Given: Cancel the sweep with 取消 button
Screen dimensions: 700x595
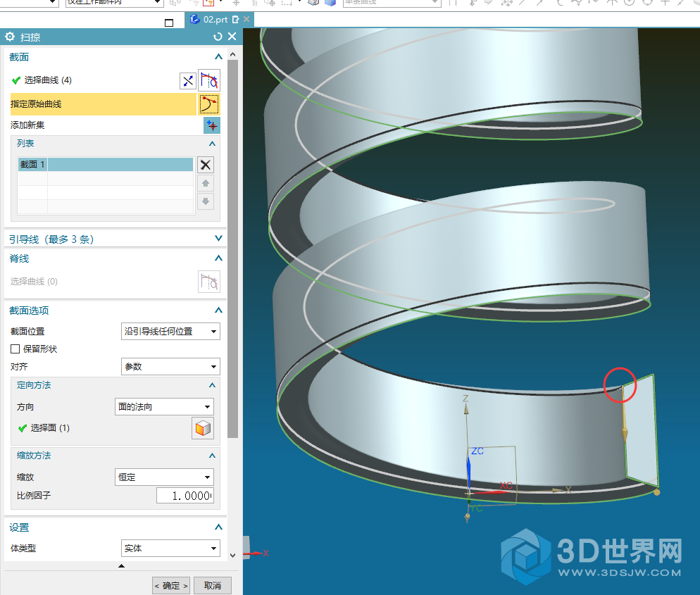Looking at the screenshot, I should pyautogui.click(x=213, y=586).
